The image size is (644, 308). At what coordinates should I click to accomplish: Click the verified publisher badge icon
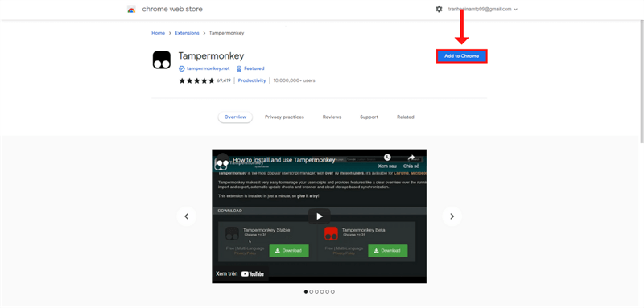[x=182, y=68]
